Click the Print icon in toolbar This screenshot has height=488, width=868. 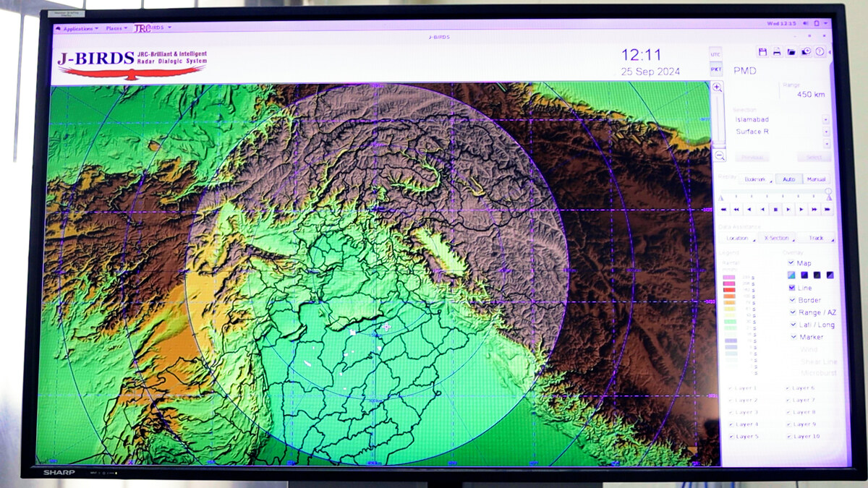(777, 52)
